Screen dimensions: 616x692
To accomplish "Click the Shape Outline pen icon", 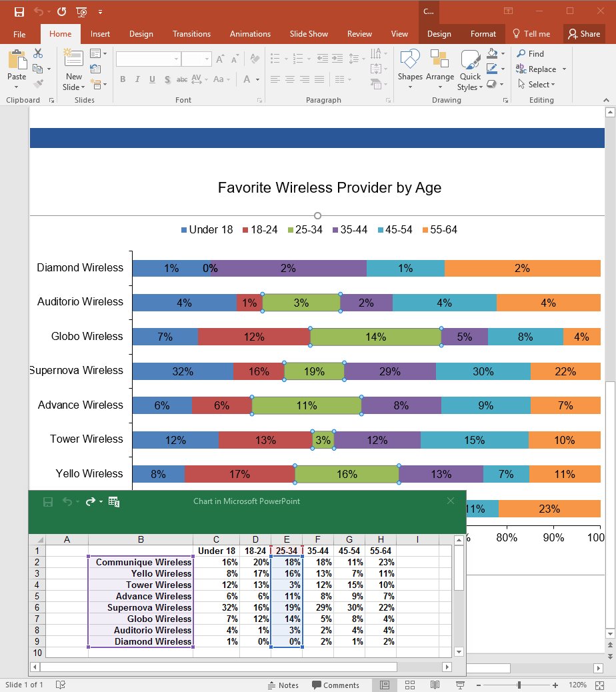I will pos(491,69).
